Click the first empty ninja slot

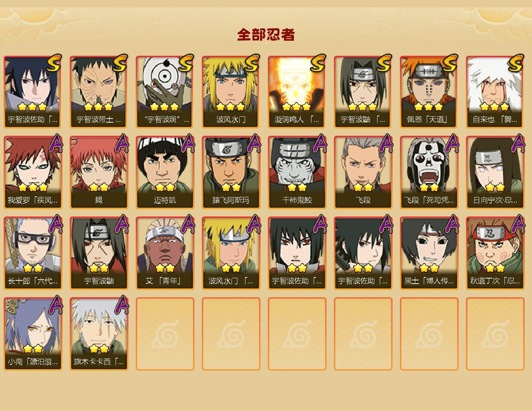pos(165,334)
